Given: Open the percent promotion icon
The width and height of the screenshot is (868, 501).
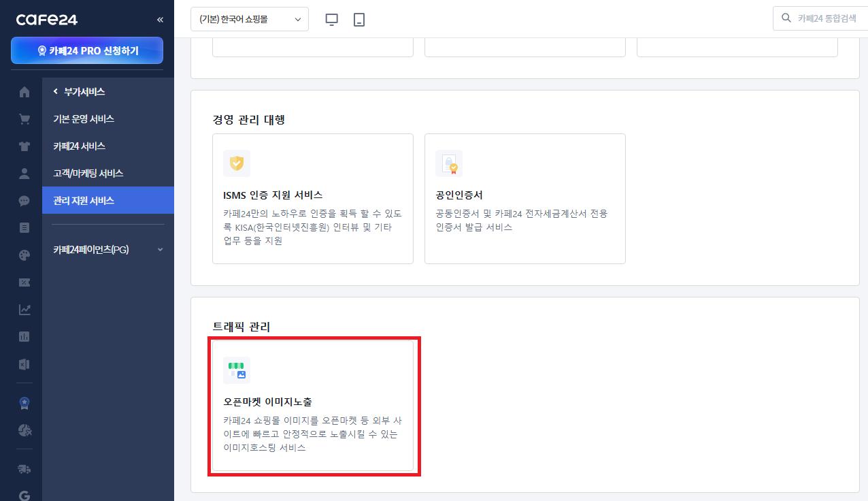Looking at the screenshot, I should pos(24,282).
